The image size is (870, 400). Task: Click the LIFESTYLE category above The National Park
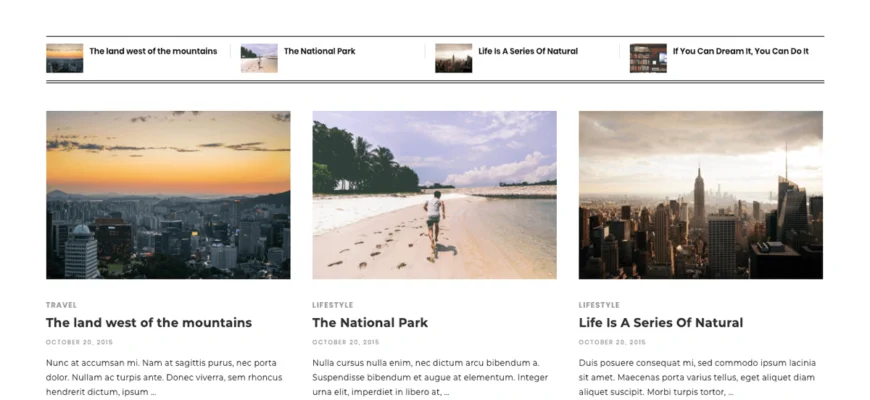coord(333,305)
